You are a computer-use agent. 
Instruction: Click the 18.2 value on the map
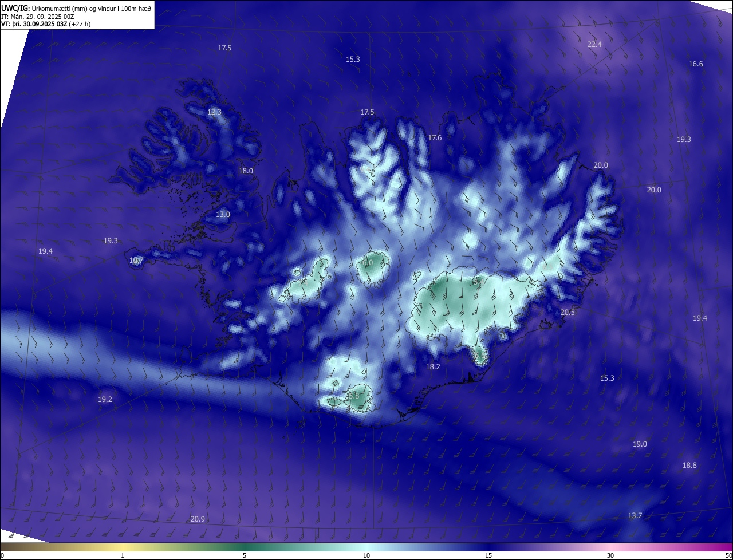pos(433,366)
